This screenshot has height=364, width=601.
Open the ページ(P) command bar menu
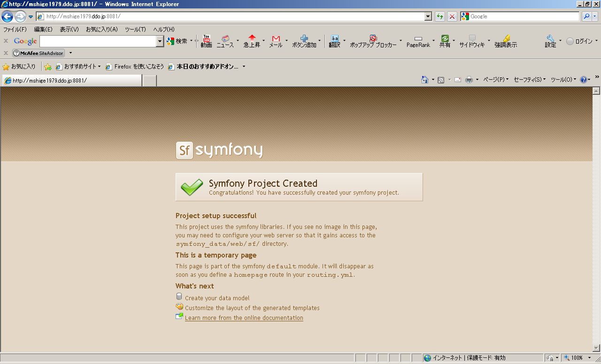point(496,80)
